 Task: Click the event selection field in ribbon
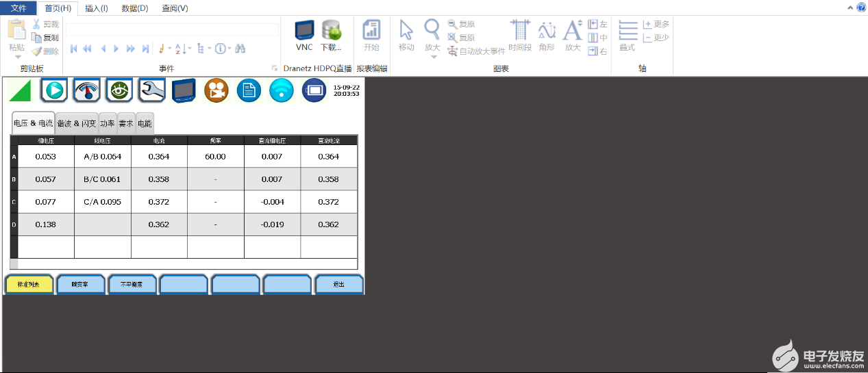[173, 29]
